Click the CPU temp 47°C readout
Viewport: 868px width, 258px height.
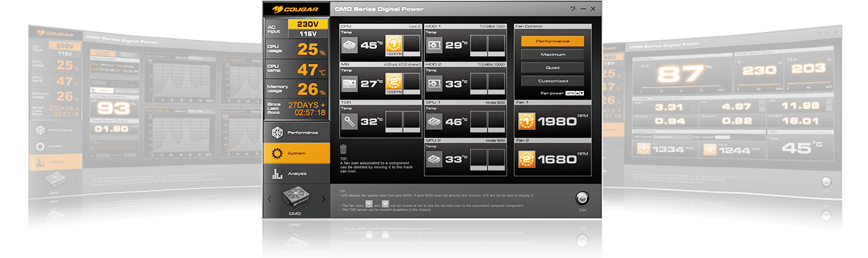[312, 69]
